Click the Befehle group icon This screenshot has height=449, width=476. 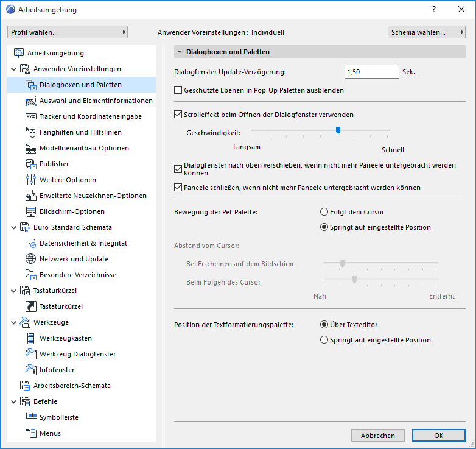pyautogui.click(x=25, y=401)
